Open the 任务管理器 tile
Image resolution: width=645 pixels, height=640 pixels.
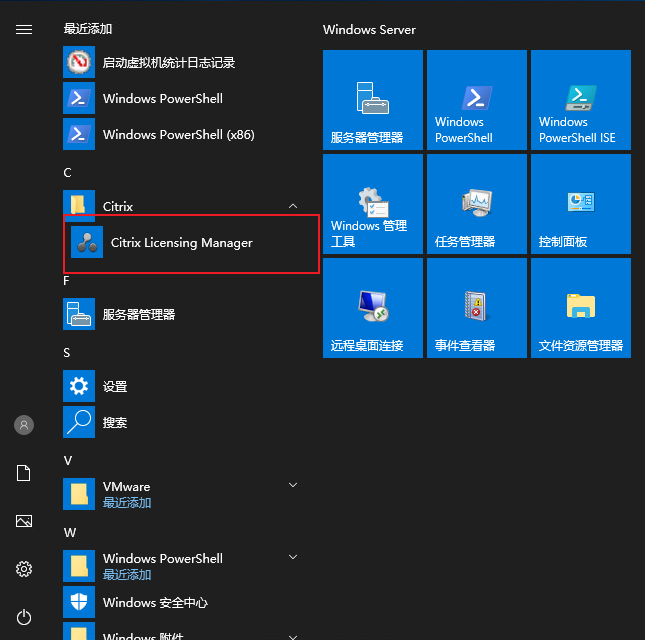click(477, 204)
